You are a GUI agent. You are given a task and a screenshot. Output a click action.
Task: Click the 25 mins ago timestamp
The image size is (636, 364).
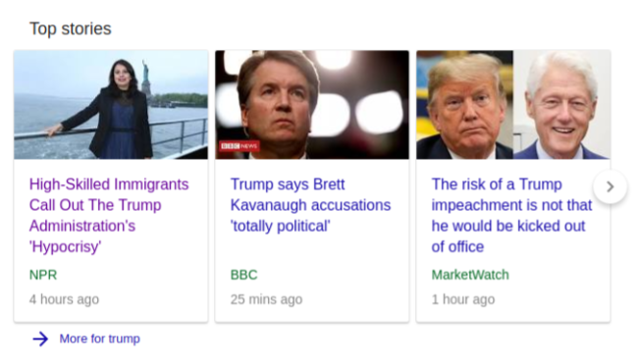click(267, 299)
